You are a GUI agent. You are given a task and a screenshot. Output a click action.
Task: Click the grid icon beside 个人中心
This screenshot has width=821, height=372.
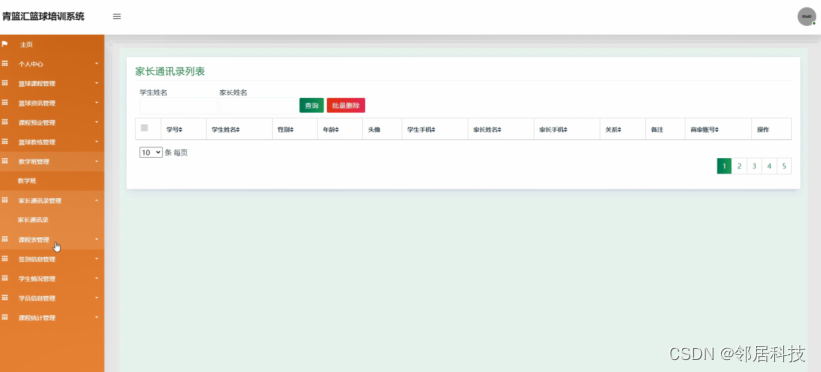pos(5,63)
